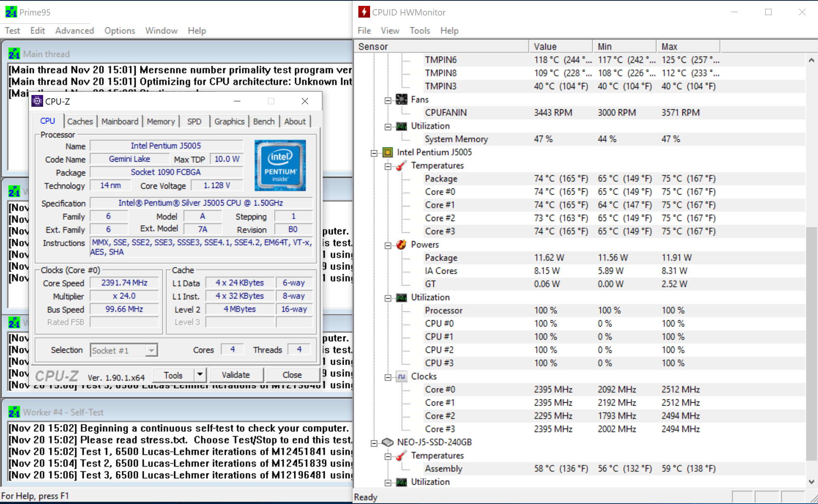Switch to the Memory tab in CPU-Z
This screenshot has width=818, height=504.
point(161,121)
